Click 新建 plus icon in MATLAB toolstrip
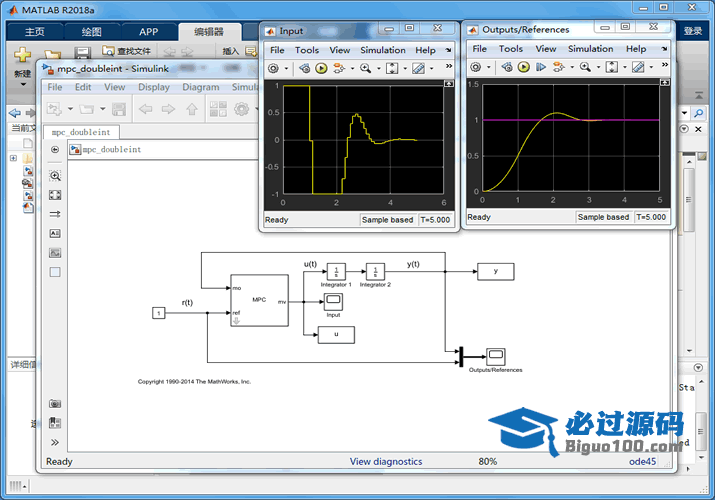This screenshot has height=500, width=715. click(x=22, y=55)
